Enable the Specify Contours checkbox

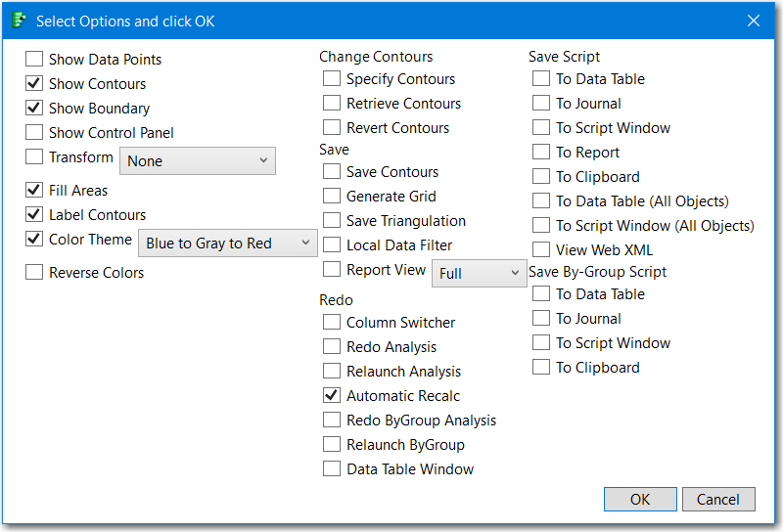point(332,79)
